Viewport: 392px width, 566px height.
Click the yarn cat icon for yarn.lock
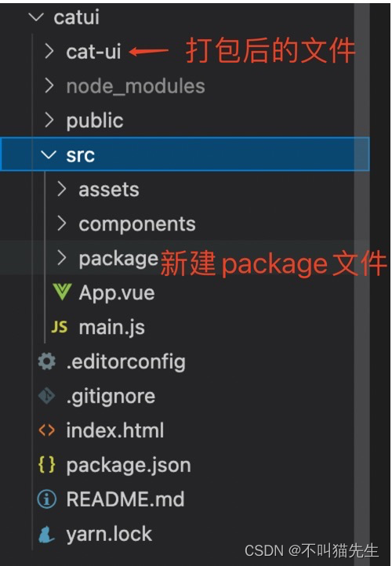click(47, 534)
